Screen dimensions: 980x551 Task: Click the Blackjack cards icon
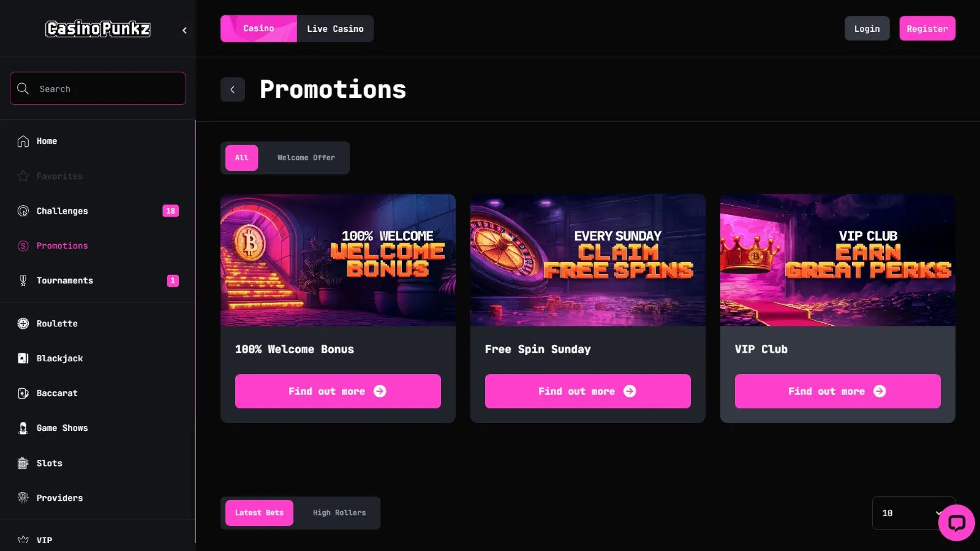(23, 359)
